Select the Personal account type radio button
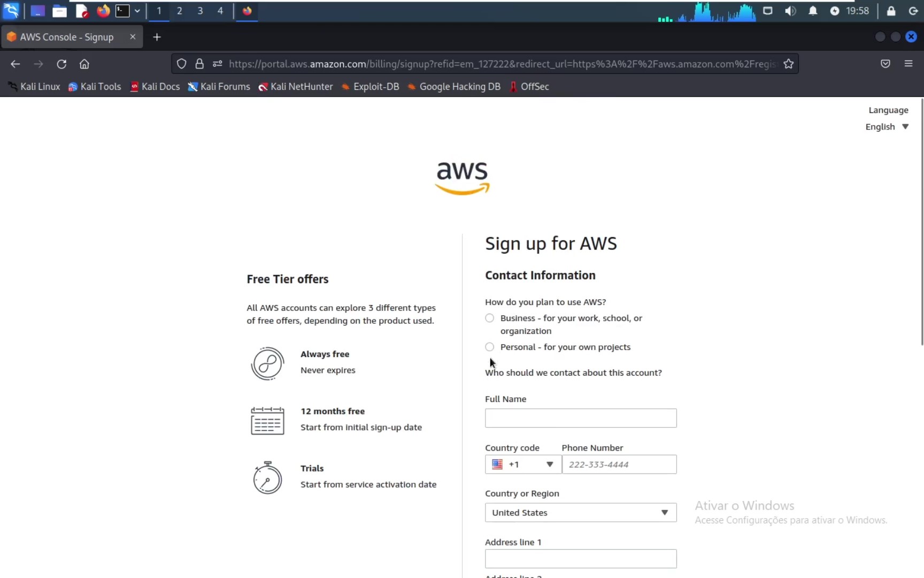The height and width of the screenshot is (578, 924). (489, 347)
